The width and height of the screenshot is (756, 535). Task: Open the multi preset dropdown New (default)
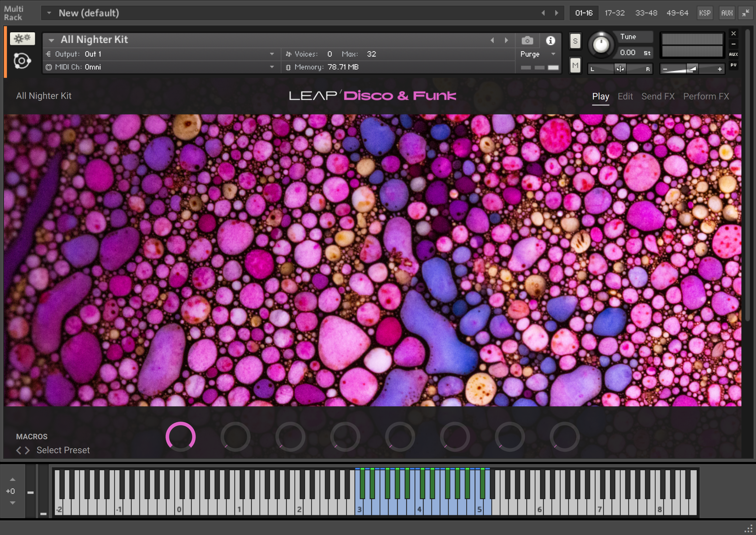(x=49, y=13)
